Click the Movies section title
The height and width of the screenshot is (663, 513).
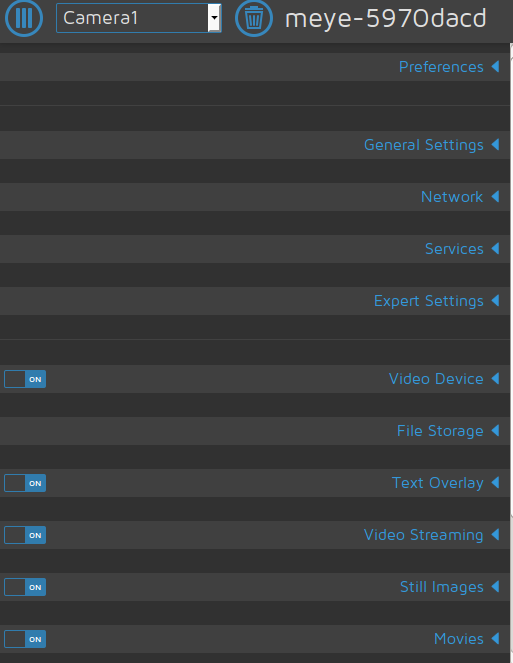[458, 639]
